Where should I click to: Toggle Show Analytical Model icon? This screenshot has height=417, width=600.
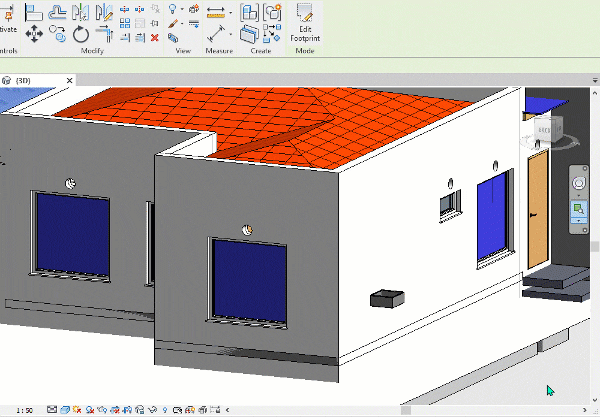pos(190,410)
